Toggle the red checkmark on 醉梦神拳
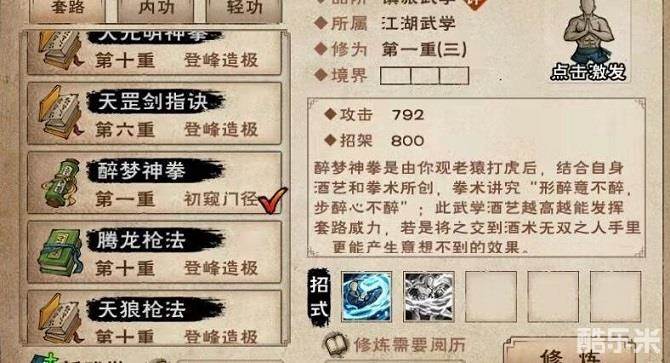The width and height of the screenshot is (670, 363). pos(273,200)
